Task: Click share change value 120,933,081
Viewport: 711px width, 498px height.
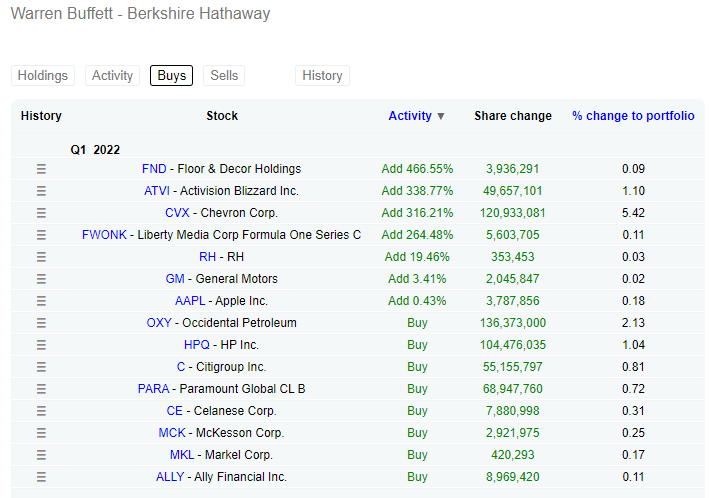Action: click(513, 213)
